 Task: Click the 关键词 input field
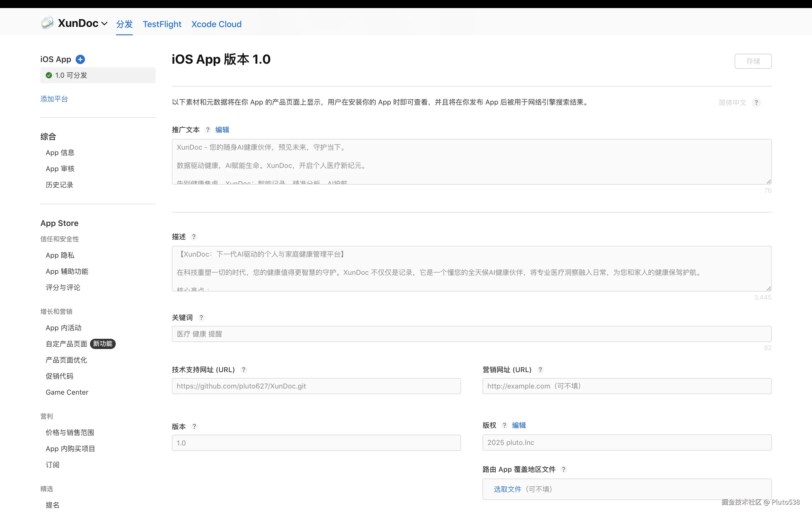point(471,334)
